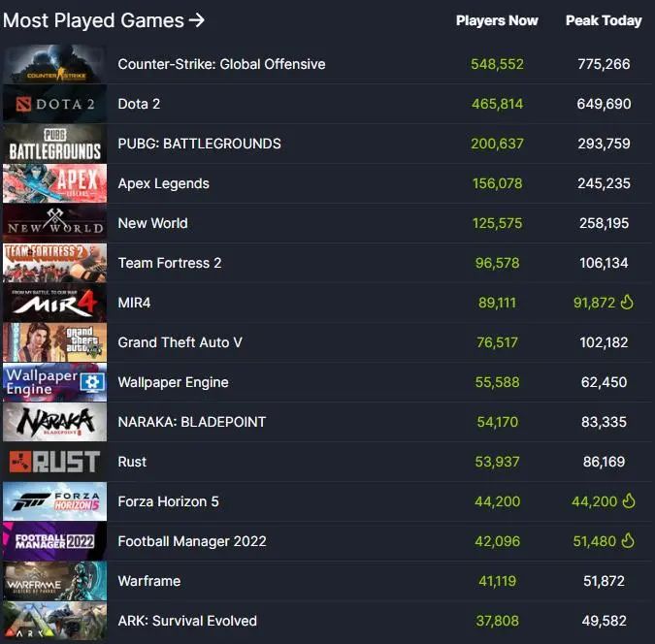The width and height of the screenshot is (655, 644).
Task: Click the Counter-Strike game logo thumbnail
Action: [54, 64]
